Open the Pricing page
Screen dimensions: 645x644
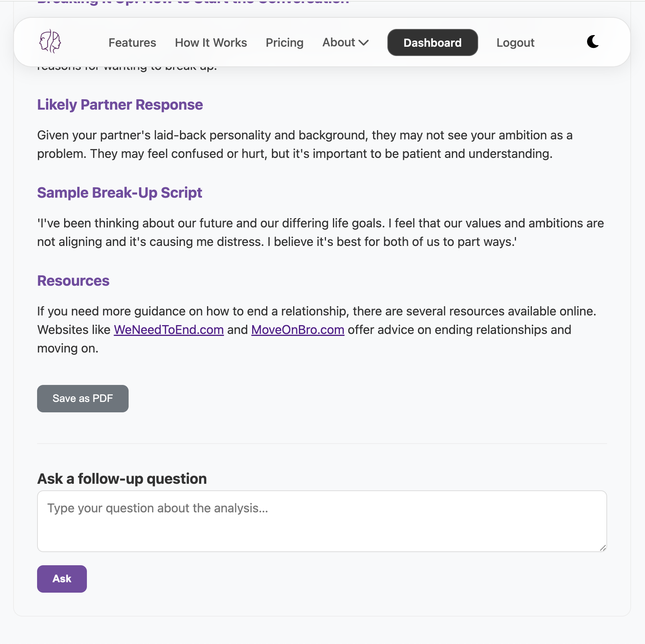(285, 42)
